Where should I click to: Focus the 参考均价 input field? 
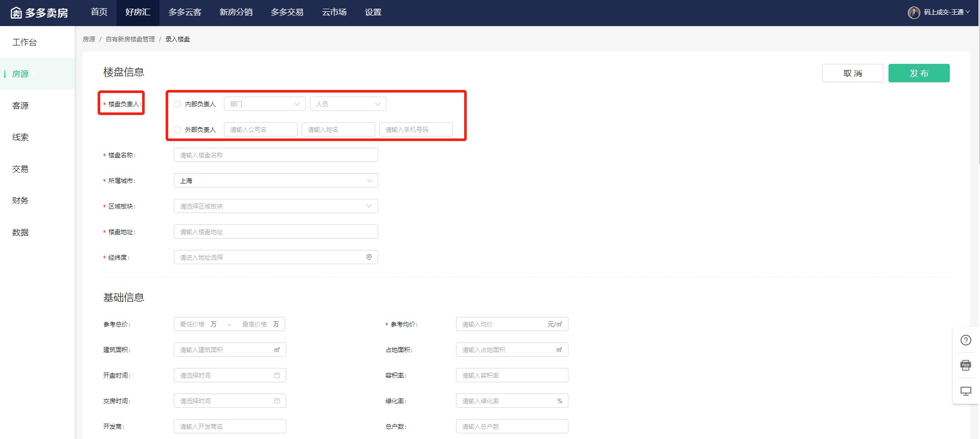[512, 324]
